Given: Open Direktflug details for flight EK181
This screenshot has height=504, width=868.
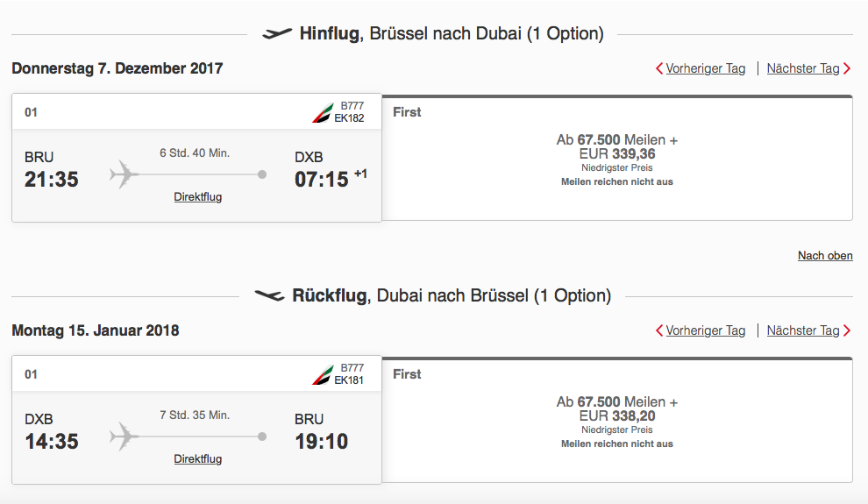Looking at the screenshot, I should [x=197, y=459].
